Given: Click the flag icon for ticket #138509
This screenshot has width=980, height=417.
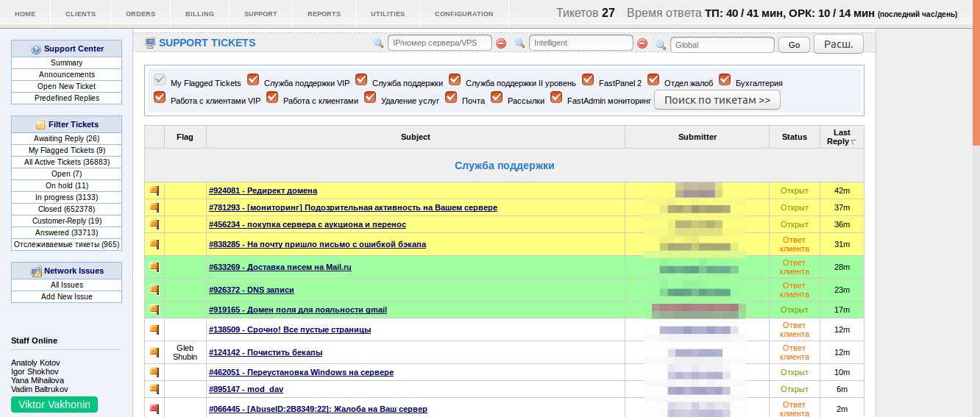Looking at the screenshot, I should point(155,329).
